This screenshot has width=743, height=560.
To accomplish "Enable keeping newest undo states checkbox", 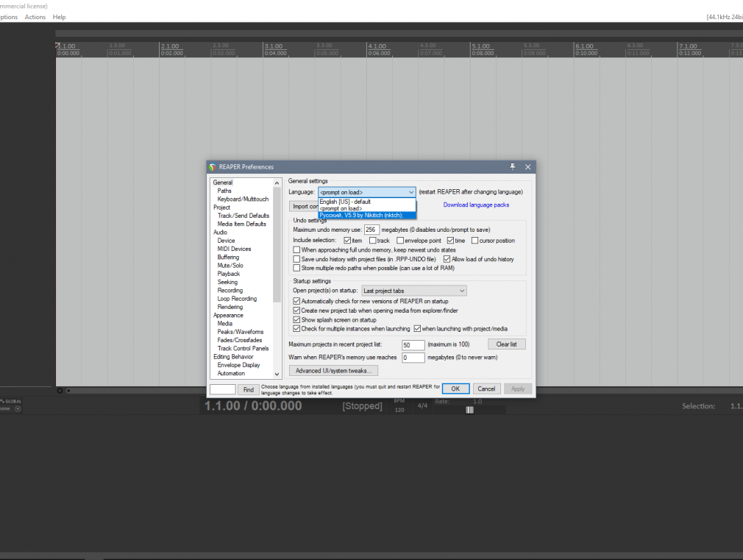I will 296,250.
